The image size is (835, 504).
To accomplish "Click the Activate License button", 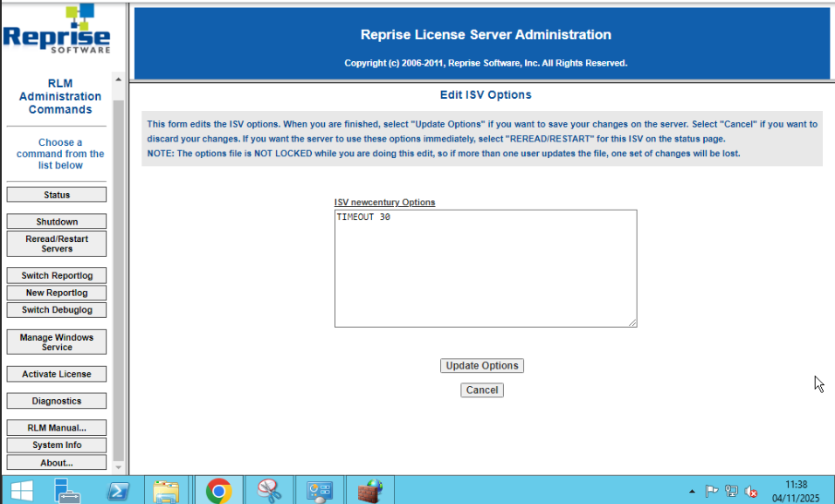I will [57, 374].
